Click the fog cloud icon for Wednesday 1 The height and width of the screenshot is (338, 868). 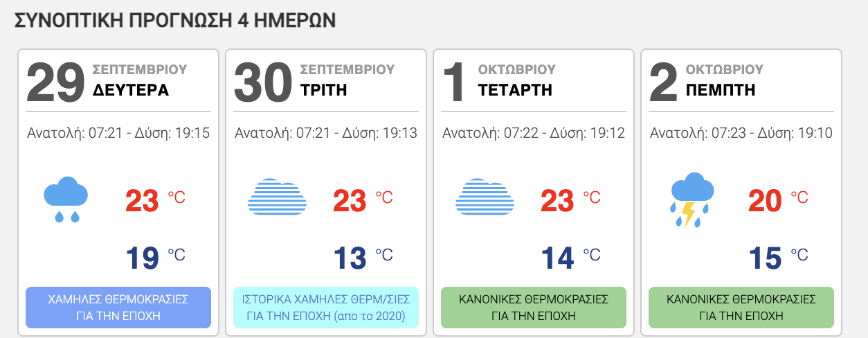click(x=485, y=197)
